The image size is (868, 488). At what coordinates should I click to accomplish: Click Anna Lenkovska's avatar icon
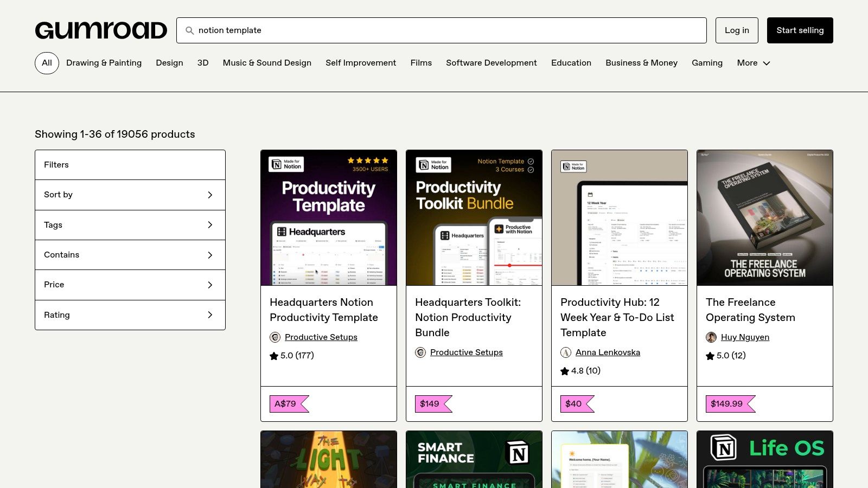[566, 352]
